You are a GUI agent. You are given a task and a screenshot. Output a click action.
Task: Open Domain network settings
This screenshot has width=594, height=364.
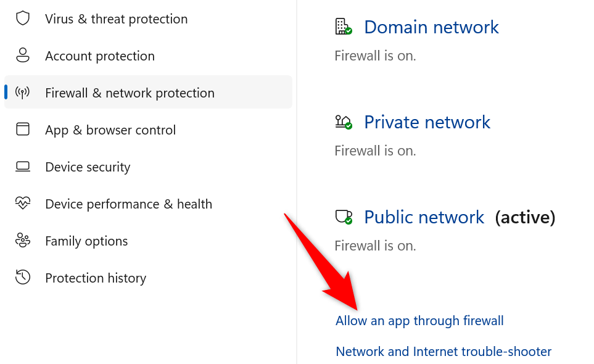(x=431, y=27)
